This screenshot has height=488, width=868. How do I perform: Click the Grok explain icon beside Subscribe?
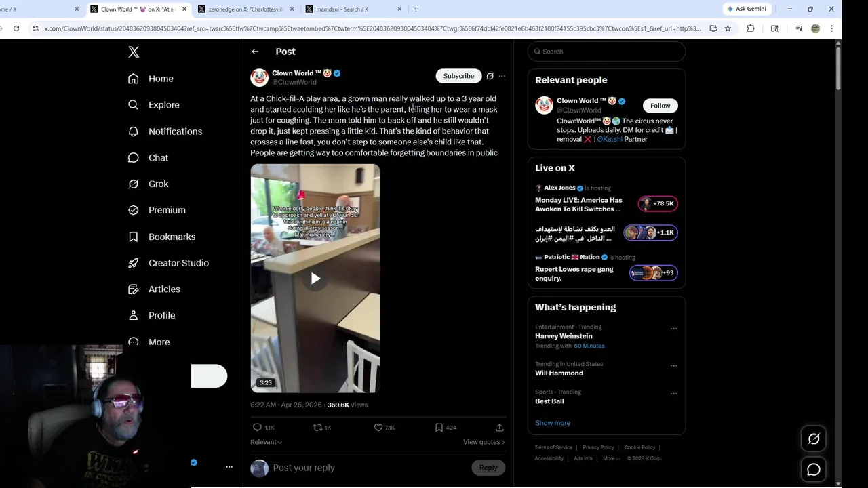coord(490,76)
